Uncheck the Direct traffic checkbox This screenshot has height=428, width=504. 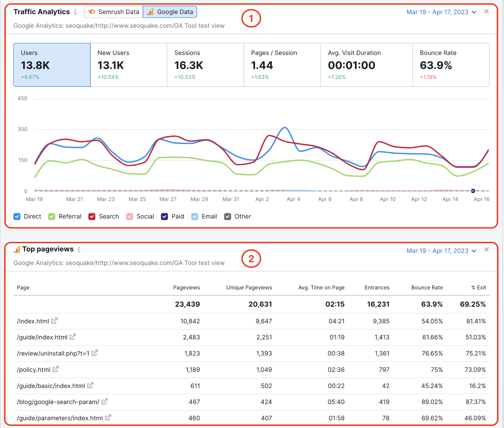[x=17, y=217]
